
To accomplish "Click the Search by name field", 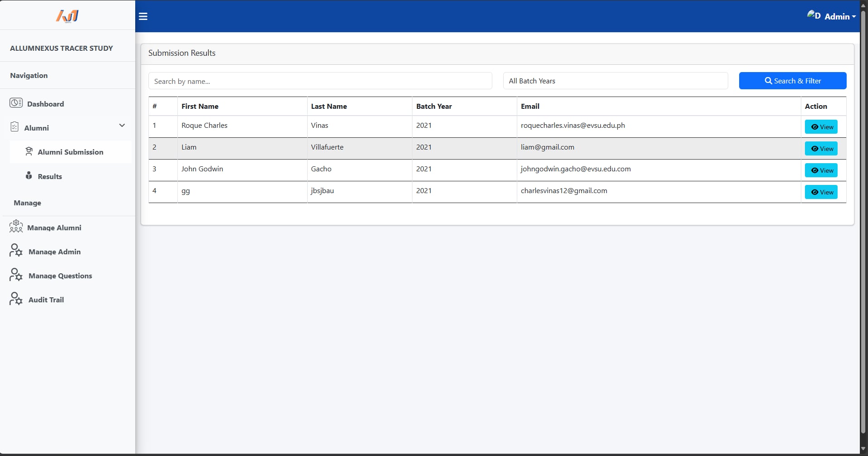I will tap(320, 81).
